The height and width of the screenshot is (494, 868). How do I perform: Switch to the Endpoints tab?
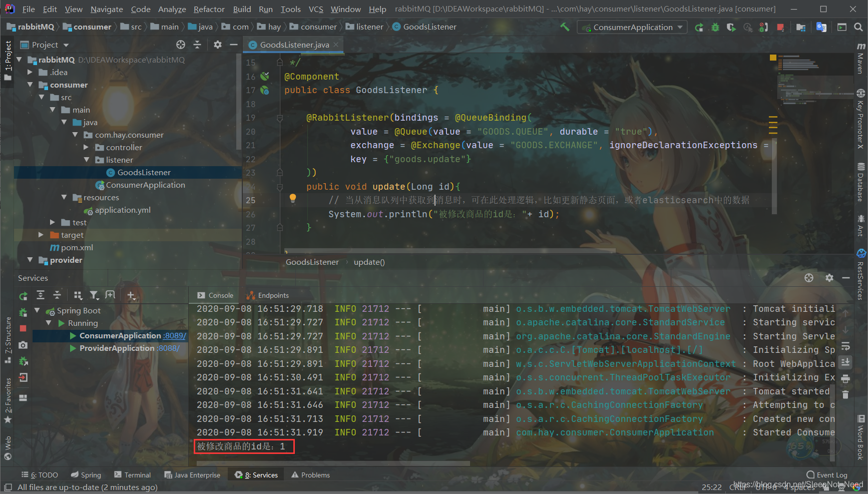pos(268,295)
